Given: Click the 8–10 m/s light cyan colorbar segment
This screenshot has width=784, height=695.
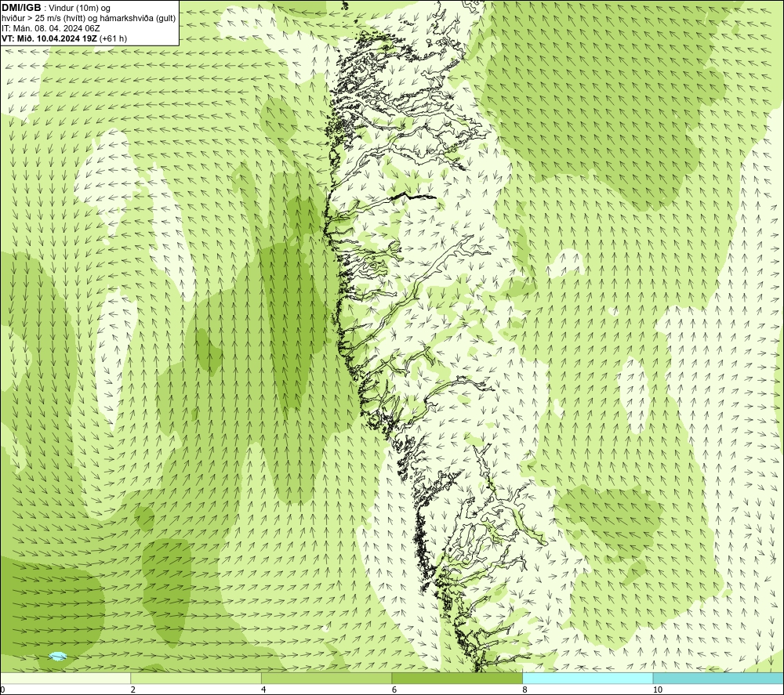Looking at the screenshot, I should point(587,678).
